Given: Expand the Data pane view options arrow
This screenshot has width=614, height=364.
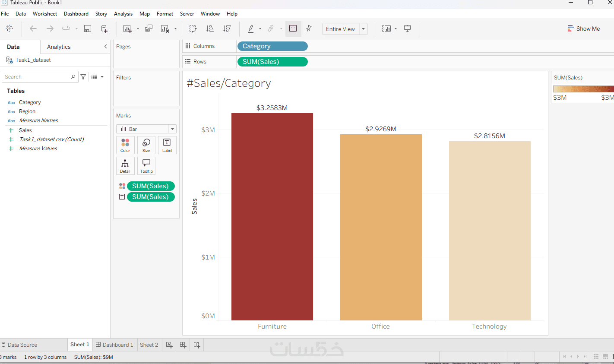Looking at the screenshot, I should click(x=102, y=77).
